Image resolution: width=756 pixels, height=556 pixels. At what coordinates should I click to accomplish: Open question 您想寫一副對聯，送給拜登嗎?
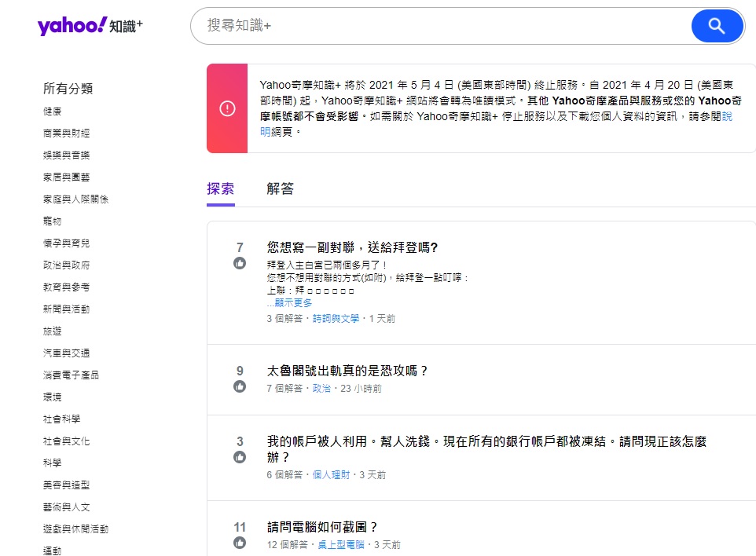[x=352, y=247]
